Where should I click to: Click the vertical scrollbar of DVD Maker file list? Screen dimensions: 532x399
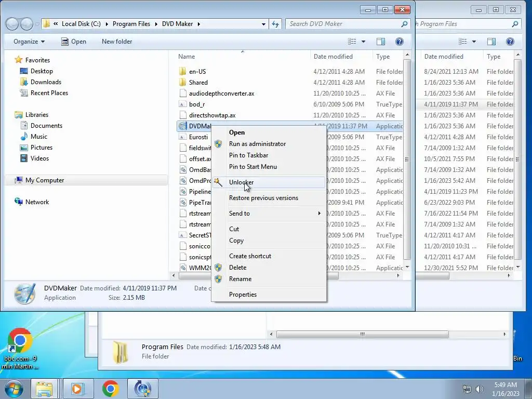coord(407,160)
